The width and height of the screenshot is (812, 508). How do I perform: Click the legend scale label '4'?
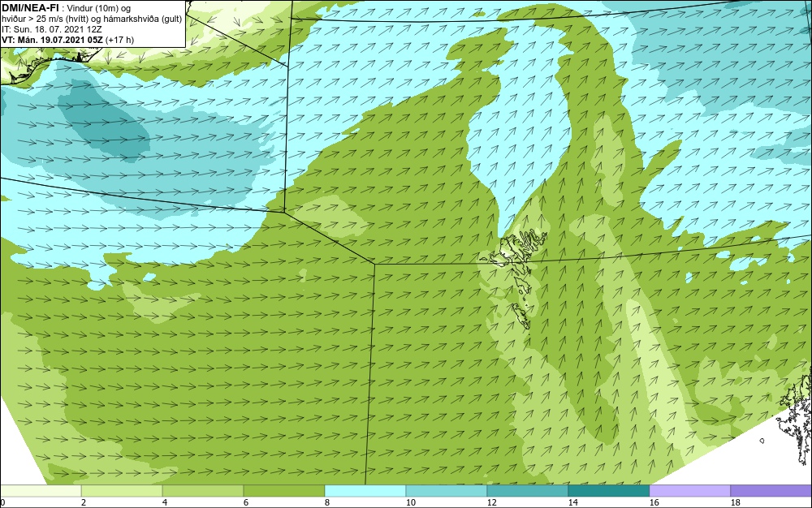pos(165,502)
